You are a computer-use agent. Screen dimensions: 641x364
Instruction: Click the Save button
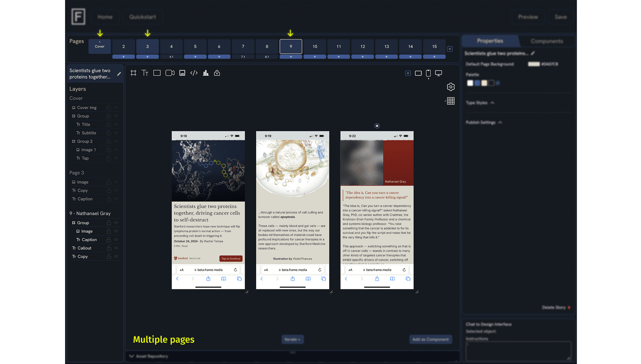561,17
